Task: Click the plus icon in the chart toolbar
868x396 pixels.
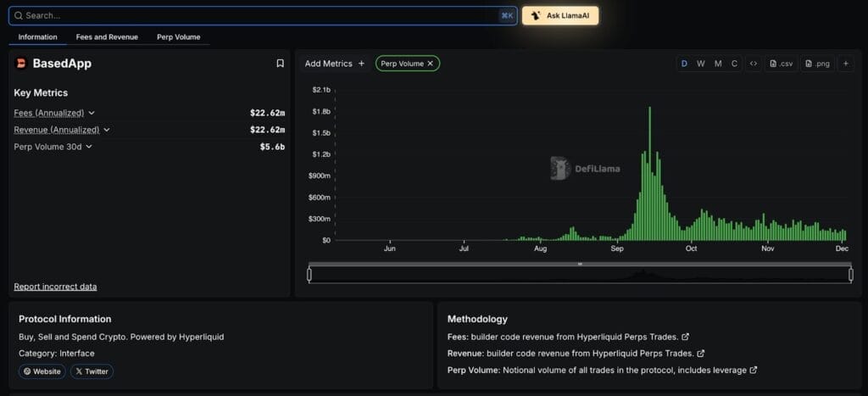Action: point(845,64)
